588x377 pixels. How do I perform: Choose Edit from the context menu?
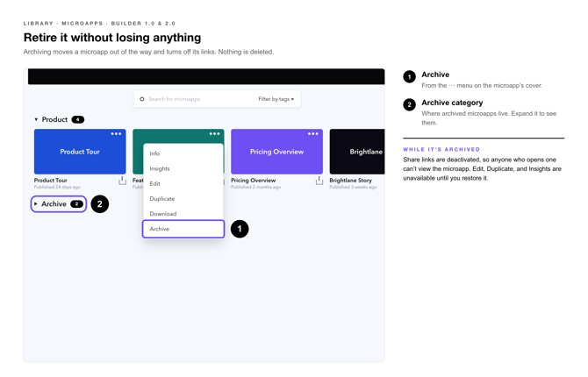coord(183,183)
